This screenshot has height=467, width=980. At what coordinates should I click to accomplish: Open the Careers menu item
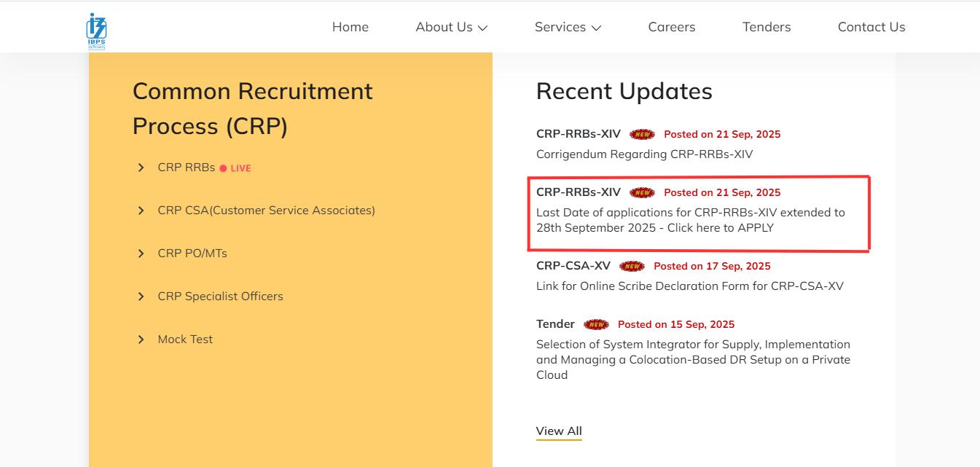coord(671,27)
